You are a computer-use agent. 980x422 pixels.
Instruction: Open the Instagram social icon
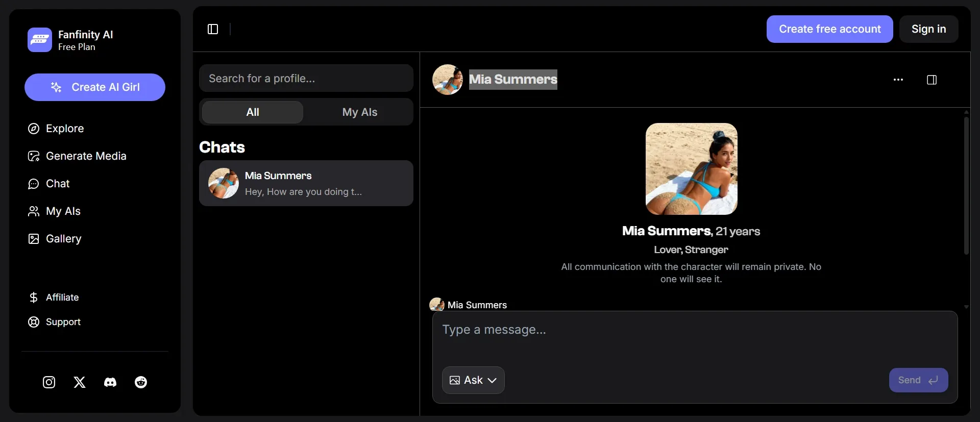coord(49,382)
